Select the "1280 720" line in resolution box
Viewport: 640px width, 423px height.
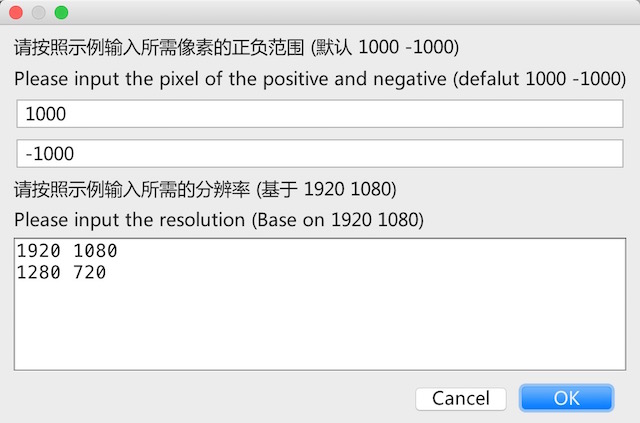tap(62, 272)
